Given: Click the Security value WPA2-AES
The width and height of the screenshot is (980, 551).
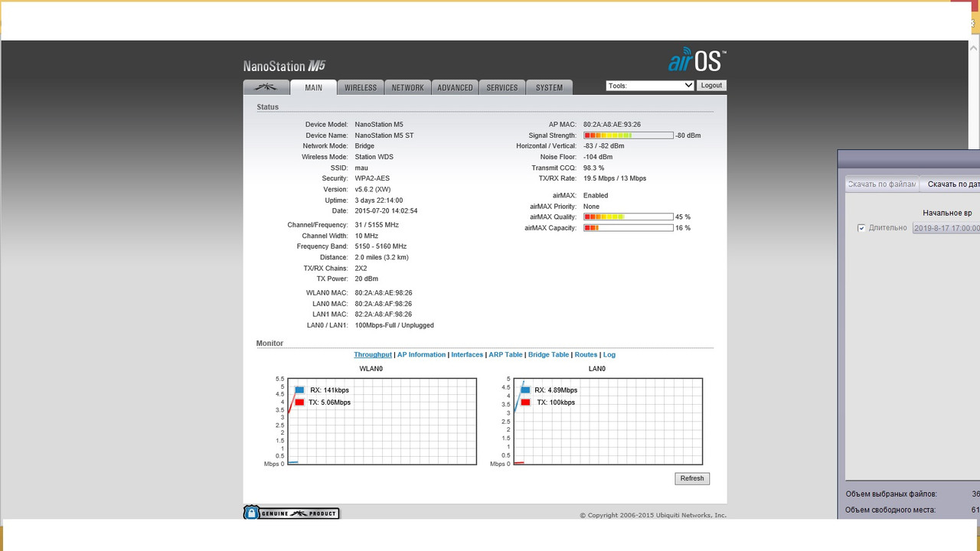Looking at the screenshot, I should point(372,178).
